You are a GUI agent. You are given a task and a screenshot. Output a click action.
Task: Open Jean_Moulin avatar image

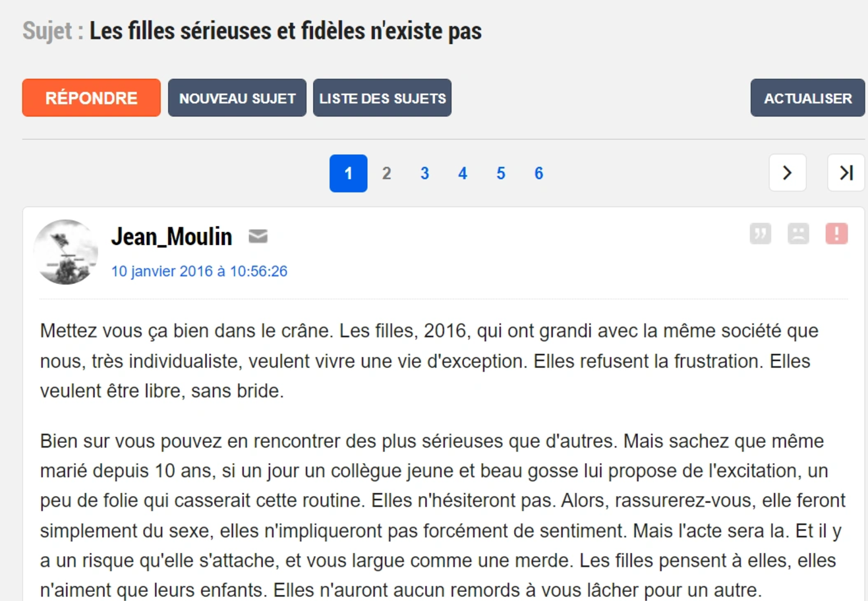pyautogui.click(x=66, y=252)
